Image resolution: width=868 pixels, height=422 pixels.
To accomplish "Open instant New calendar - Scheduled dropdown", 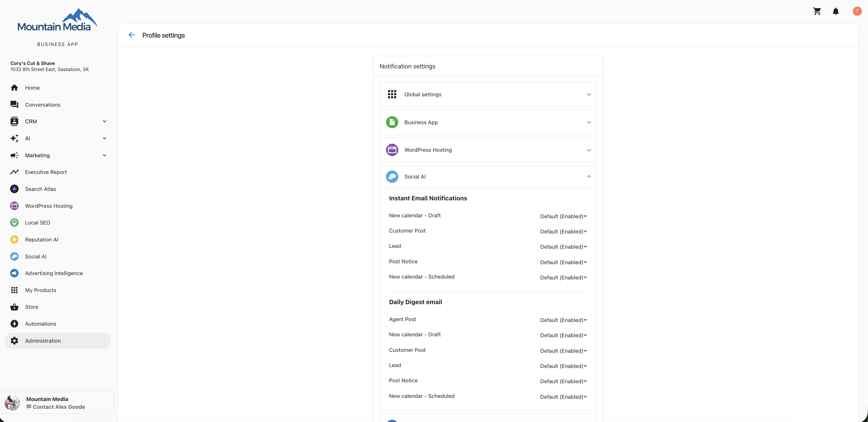I will click(x=563, y=277).
